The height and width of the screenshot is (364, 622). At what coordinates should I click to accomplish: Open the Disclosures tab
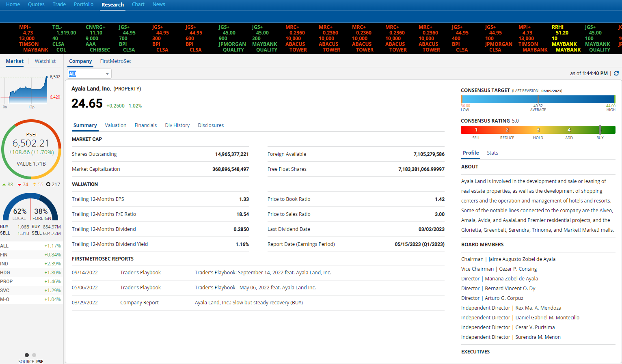211,125
